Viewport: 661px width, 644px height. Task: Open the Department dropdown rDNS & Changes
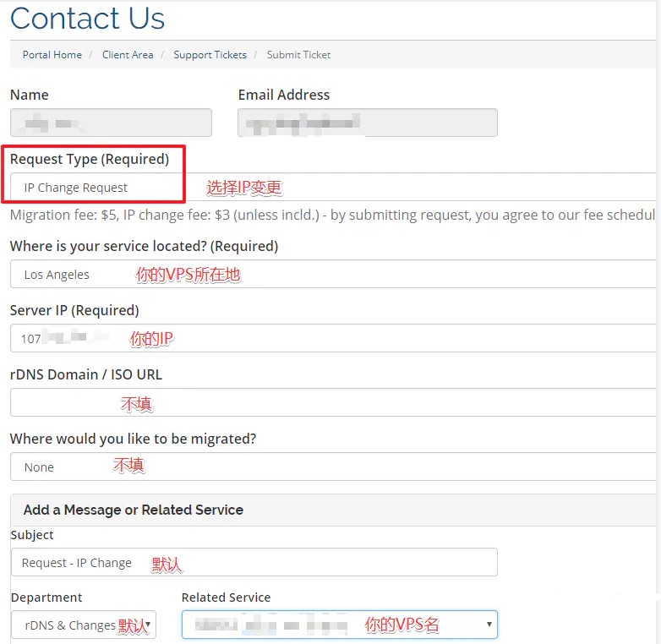(x=84, y=625)
